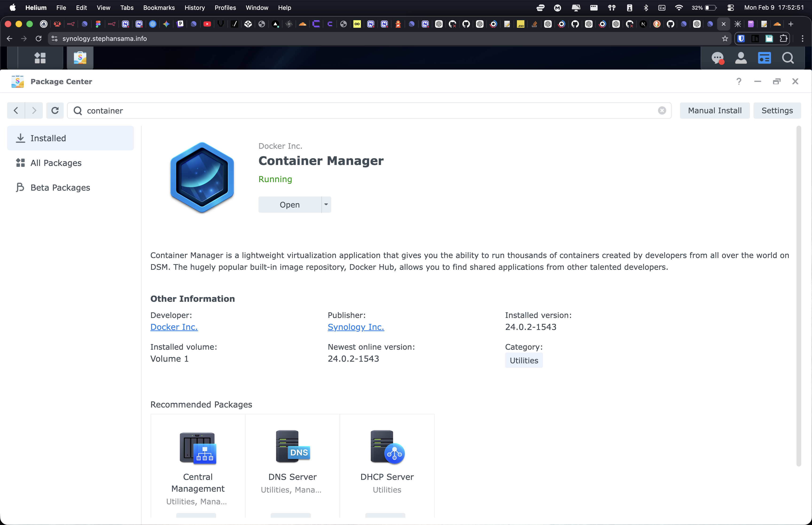Open the DSM user options icon
Image resolution: width=812 pixels, height=525 pixels.
coord(741,58)
